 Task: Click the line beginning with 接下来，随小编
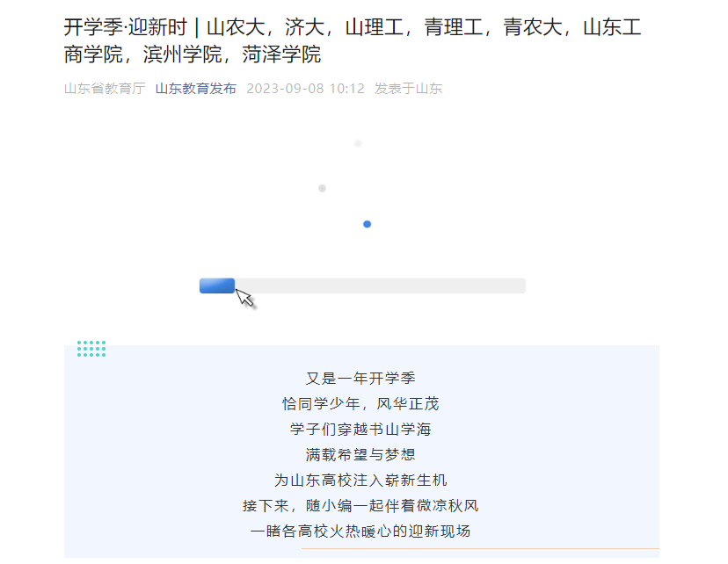point(360,506)
